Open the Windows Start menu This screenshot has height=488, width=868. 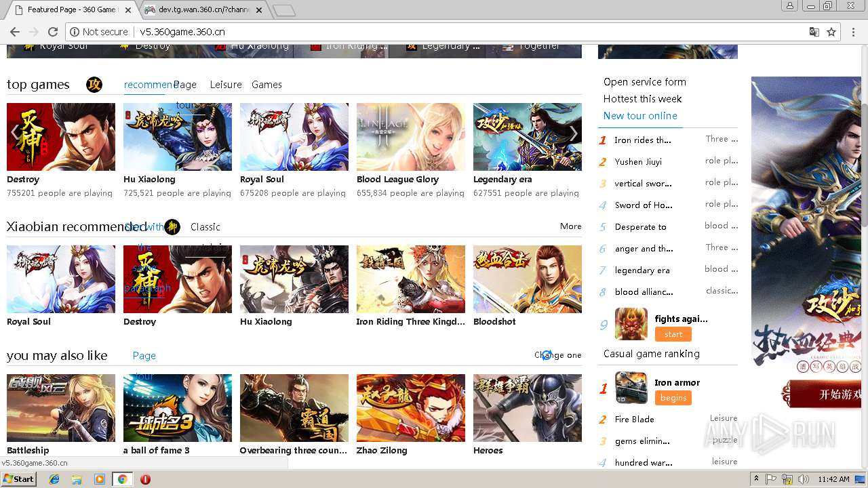click(18, 479)
